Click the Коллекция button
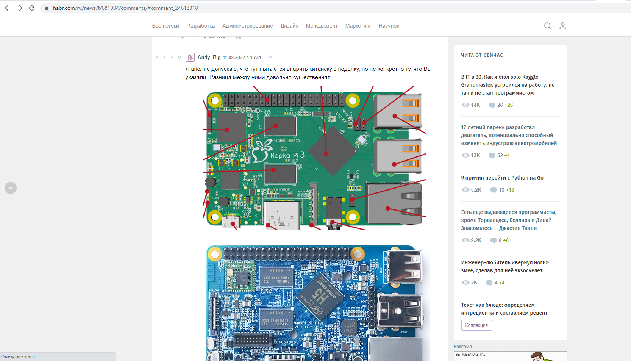Viewport: 631px width, 364px height. [x=476, y=325]
